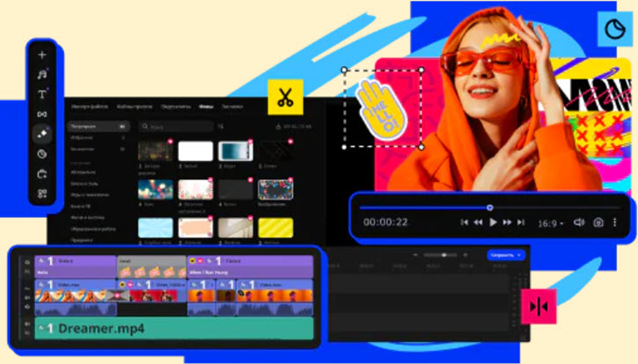Select the green Dreamer.mp4 audio clip
638x364 pixels.
tap(174, 328)
